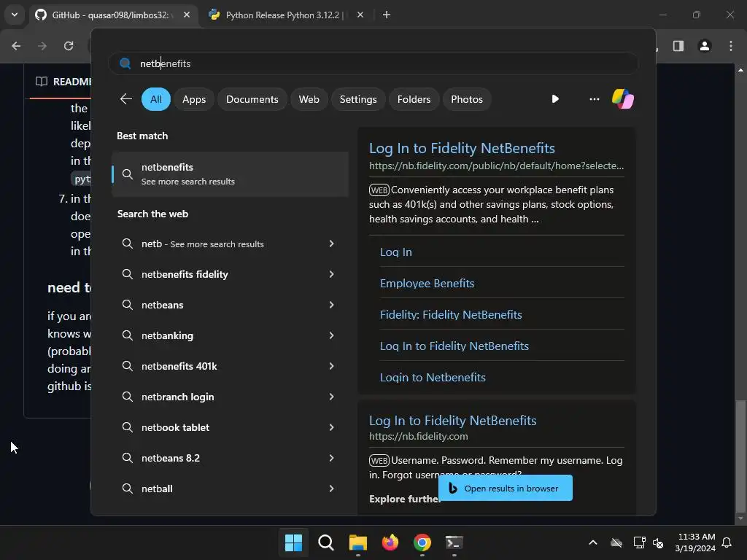Open Terminal from taskbar
Image resolution: width=747 pixels, height=560 pixels.
coord(454,542)
